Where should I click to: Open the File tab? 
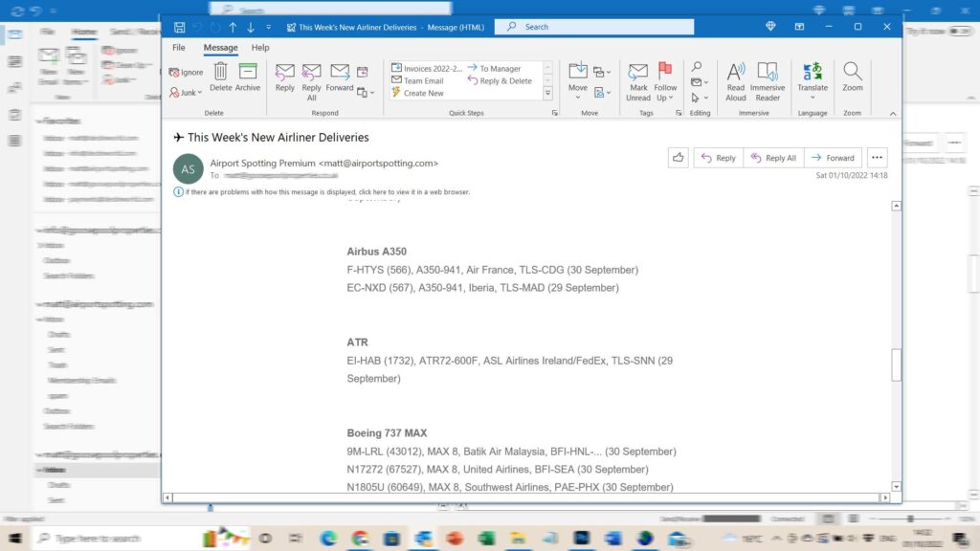pos(179,48)
